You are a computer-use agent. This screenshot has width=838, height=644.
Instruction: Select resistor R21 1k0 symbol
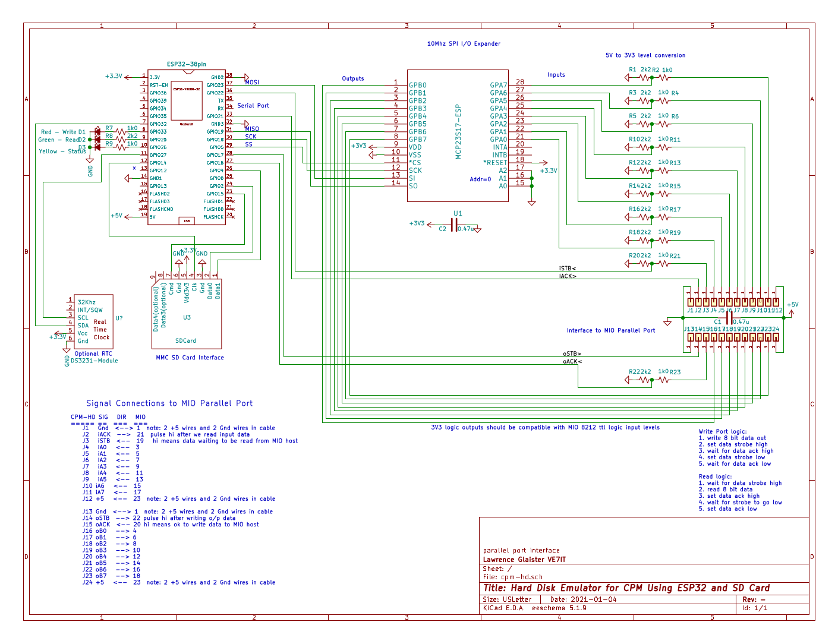point(664,264)
